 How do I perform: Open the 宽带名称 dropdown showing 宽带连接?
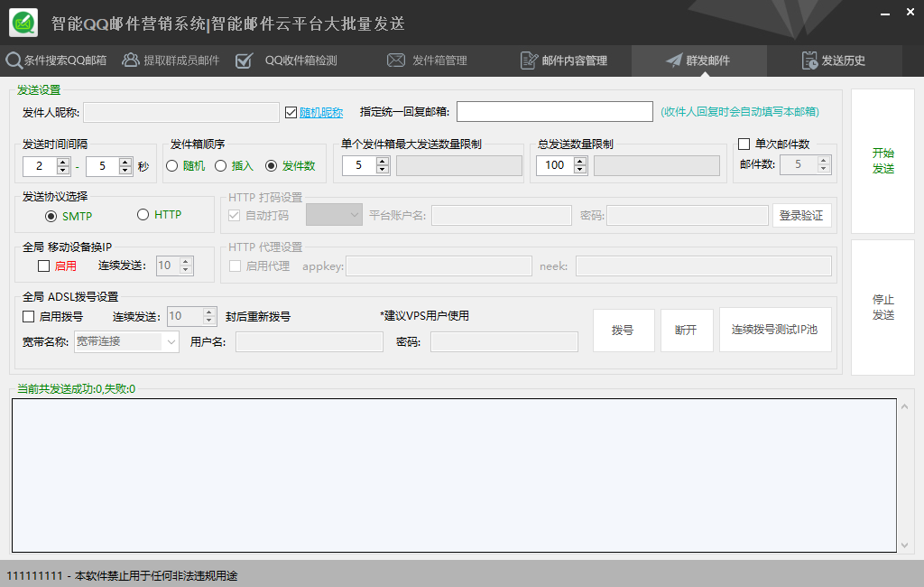(126, 341)
